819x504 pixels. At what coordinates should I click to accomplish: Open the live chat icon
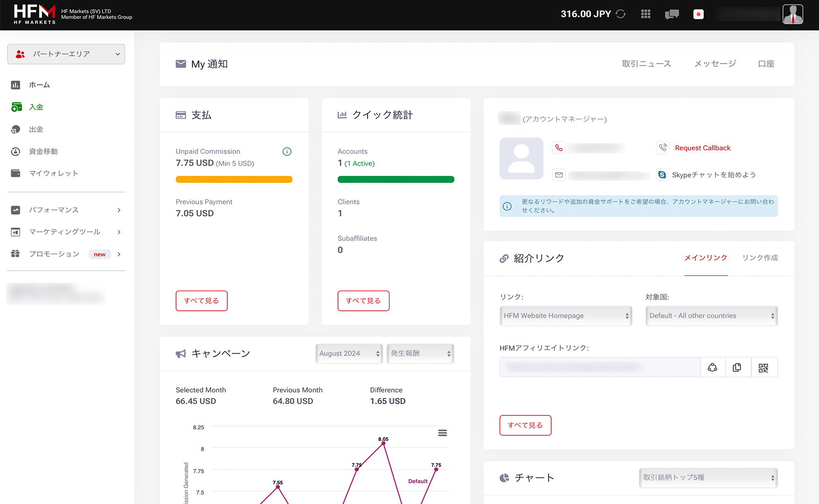click(671, 14)
